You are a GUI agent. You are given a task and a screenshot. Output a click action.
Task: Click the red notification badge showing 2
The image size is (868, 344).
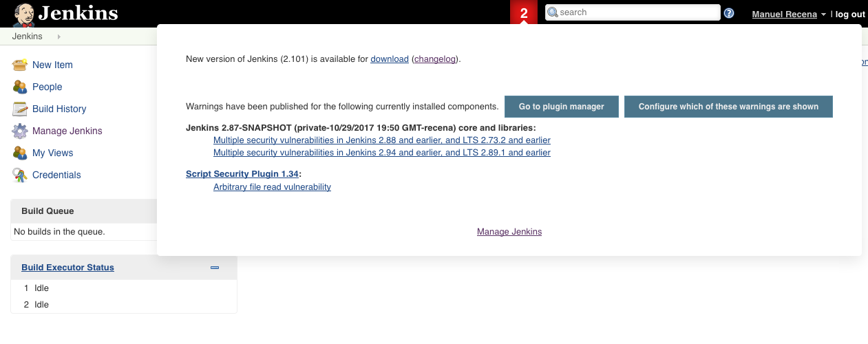point(524,13)
